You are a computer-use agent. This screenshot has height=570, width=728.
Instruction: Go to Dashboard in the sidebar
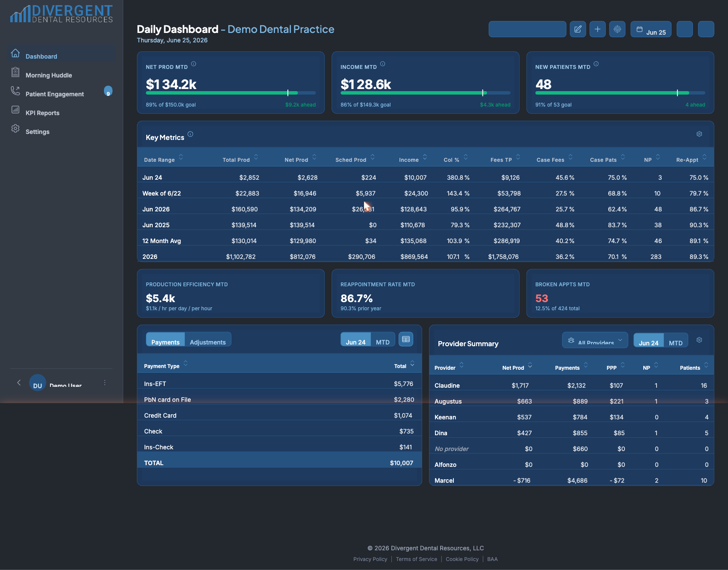62,54
